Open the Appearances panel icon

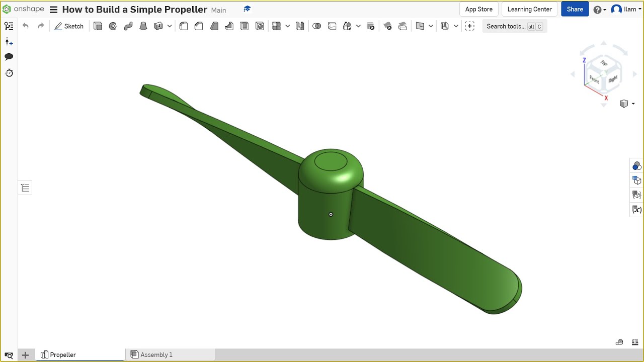tap(636, 165)
